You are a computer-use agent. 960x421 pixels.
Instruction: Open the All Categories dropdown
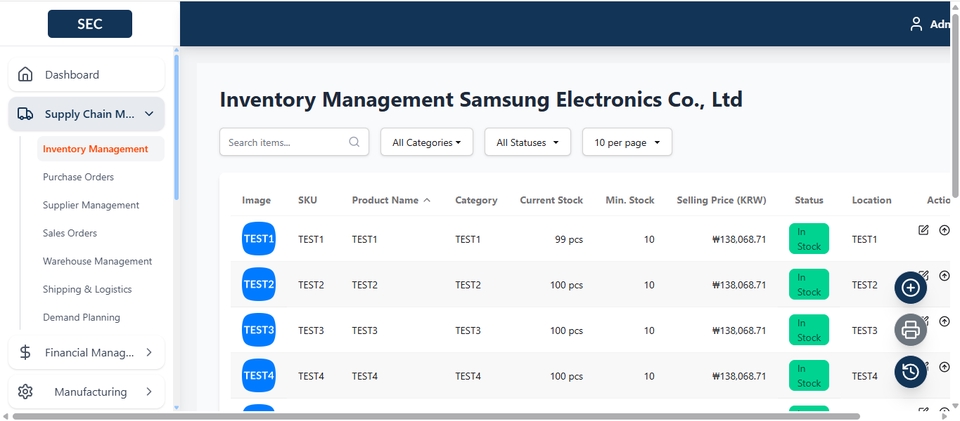pos(426,142)
